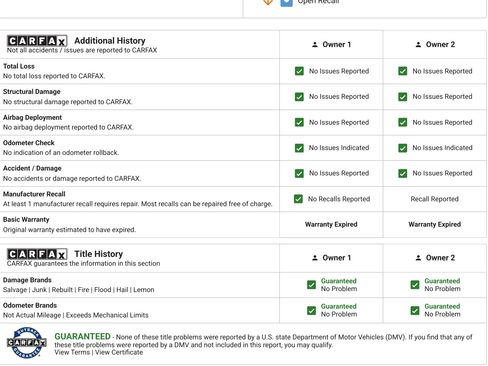
Task: Click 'No Recalls Reported' under Owner 1
Action: click(339, 199)
